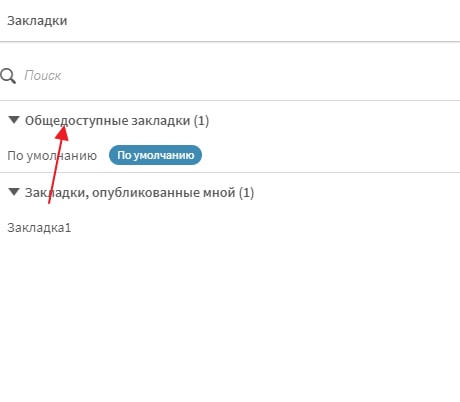Collapse the Закладки, опубликованные мной triangle
The height and width of the screenshot is (402, 460).
[14, 192]
